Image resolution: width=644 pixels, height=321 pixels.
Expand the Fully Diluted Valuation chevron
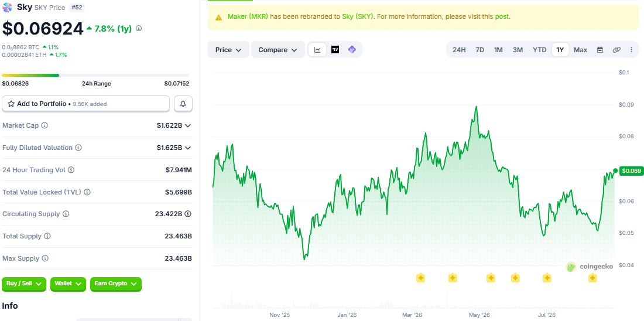coord(188,148)
